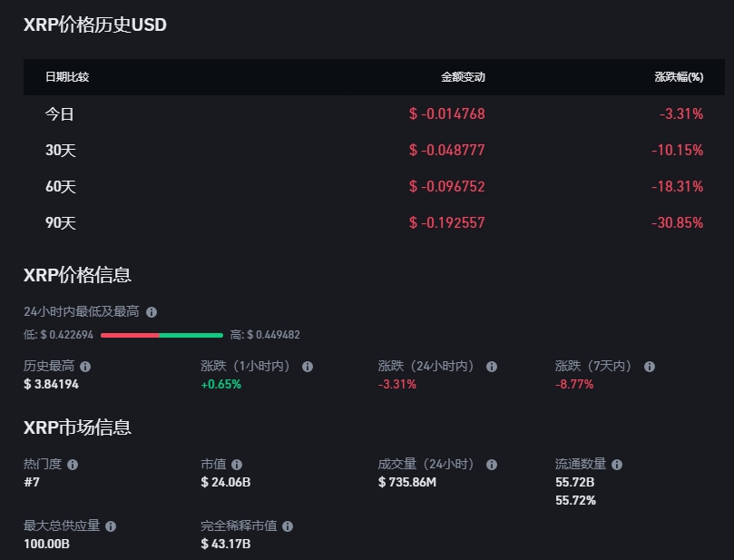
Task: Click the 日期比较 column header
Action: tap(67, 77)
